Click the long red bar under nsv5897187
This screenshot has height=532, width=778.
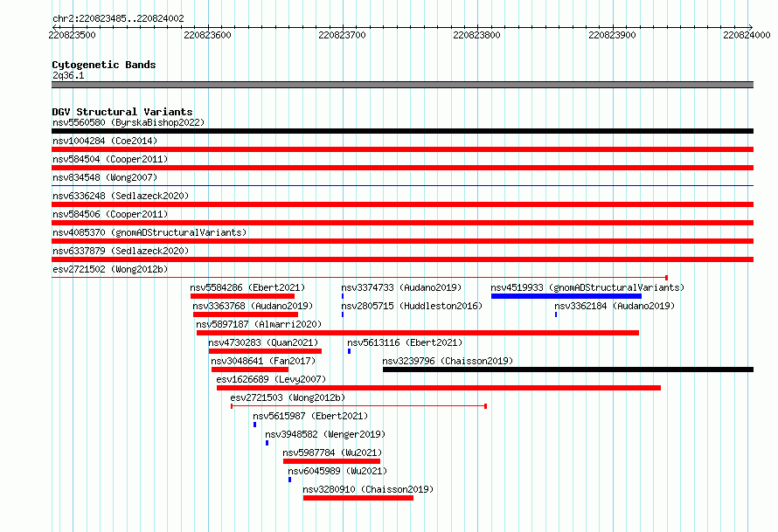(x=417, y=333)
